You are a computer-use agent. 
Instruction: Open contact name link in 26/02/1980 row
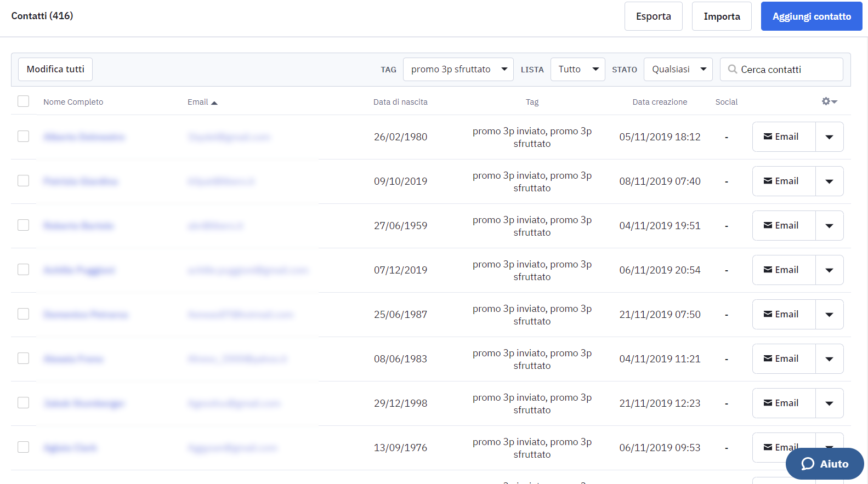(x=84, y=137)
